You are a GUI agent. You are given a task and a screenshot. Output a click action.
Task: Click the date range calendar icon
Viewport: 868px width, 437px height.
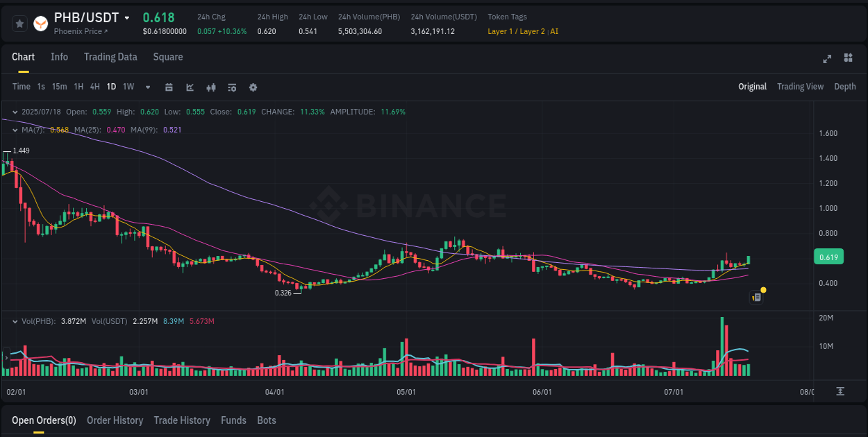pos(169,87)
